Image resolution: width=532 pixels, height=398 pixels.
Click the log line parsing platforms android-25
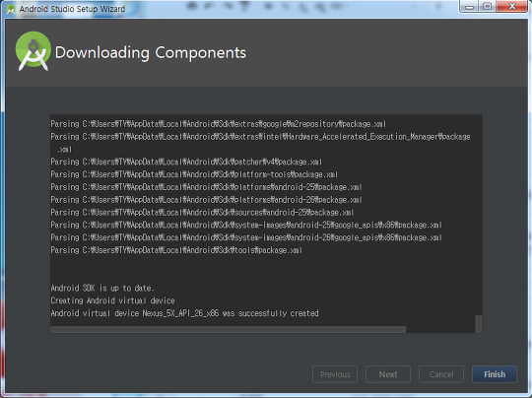tap(206, 187)
